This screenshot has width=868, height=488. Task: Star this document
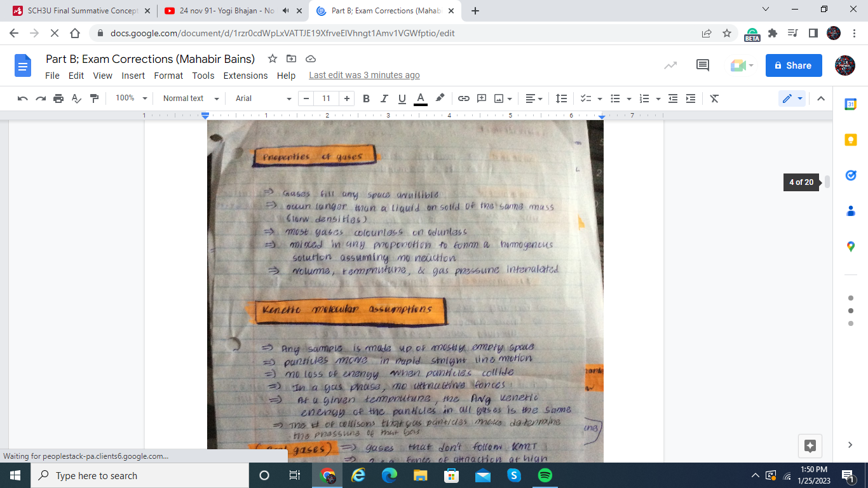273,58
